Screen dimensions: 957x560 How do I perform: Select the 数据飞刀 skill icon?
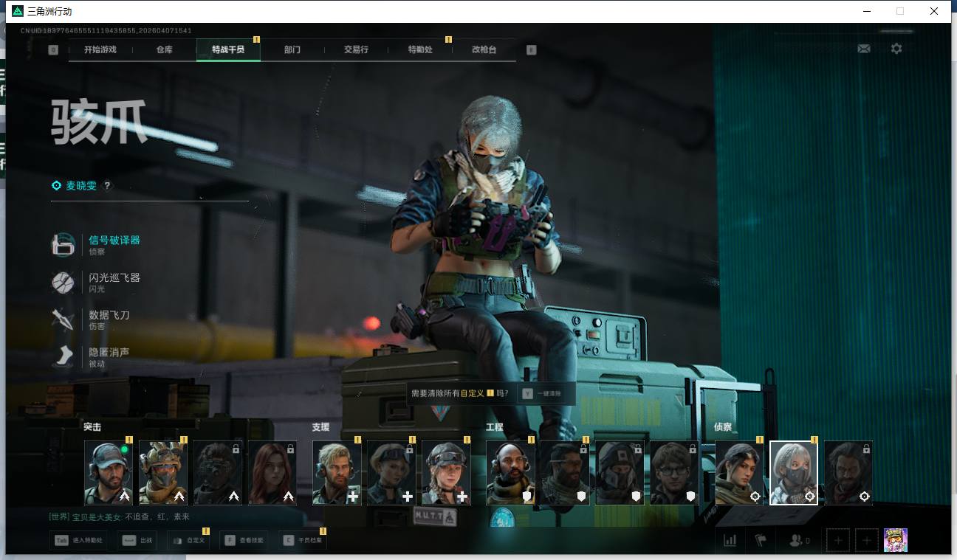click(63, 319)
